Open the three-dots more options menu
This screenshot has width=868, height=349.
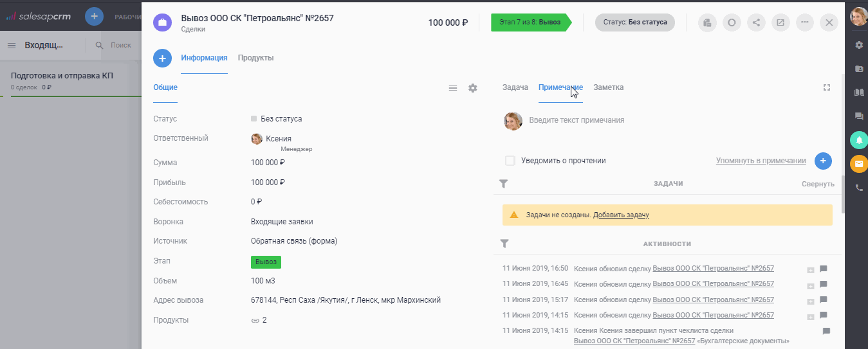(x=804, y=23)
